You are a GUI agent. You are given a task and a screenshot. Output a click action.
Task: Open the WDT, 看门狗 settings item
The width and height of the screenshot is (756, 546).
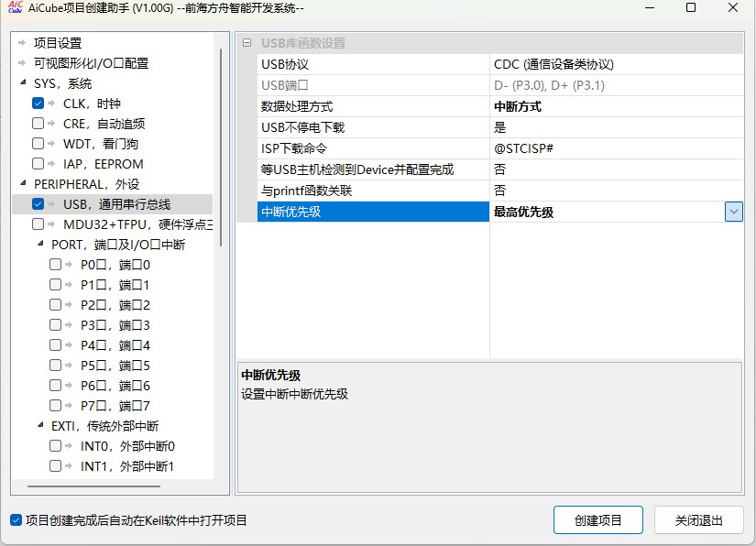[100, 144]
